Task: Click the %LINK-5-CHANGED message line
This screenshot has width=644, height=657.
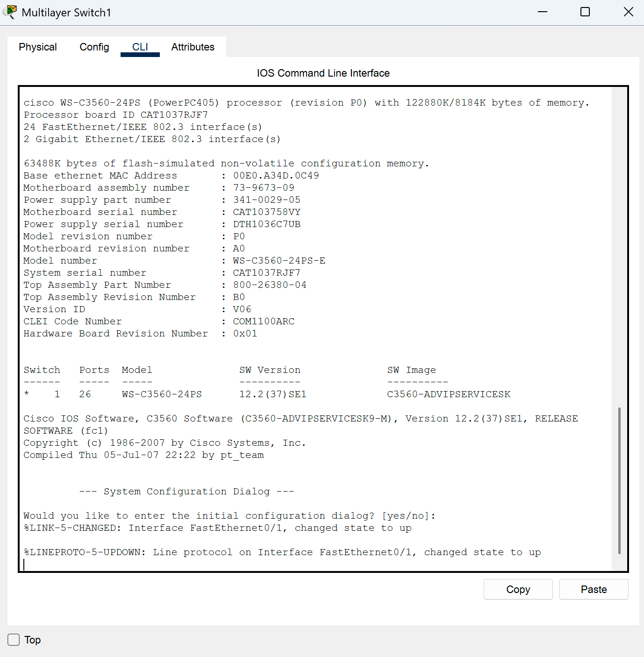Action: [x=218, y=528]
